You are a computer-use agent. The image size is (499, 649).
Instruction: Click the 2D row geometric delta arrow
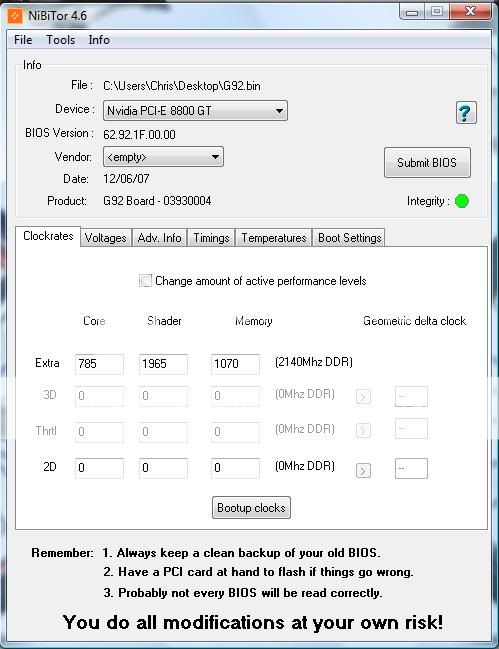pos(363,470)
